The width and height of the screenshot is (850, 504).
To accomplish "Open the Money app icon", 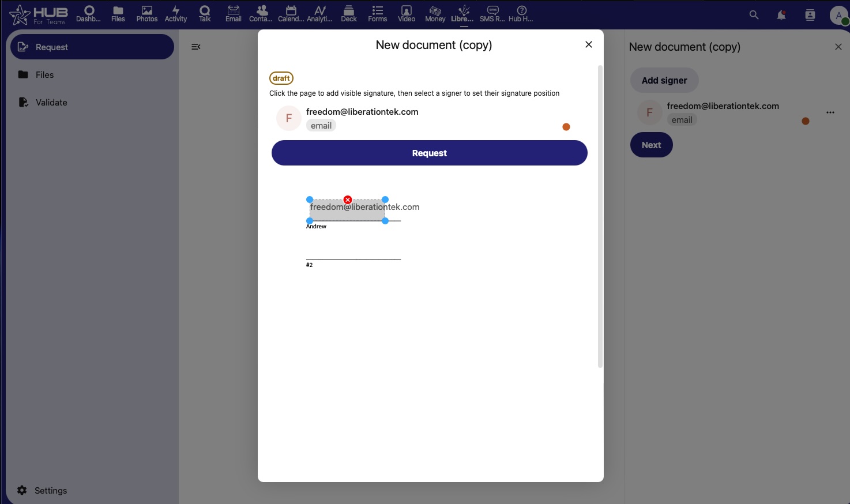I will 435,14.
